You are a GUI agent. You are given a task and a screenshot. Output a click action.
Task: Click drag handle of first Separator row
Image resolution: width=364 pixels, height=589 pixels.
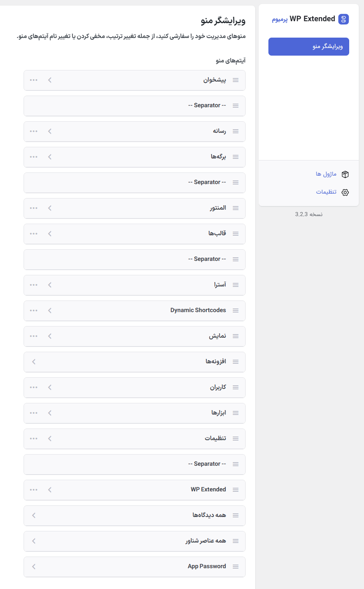236,106
